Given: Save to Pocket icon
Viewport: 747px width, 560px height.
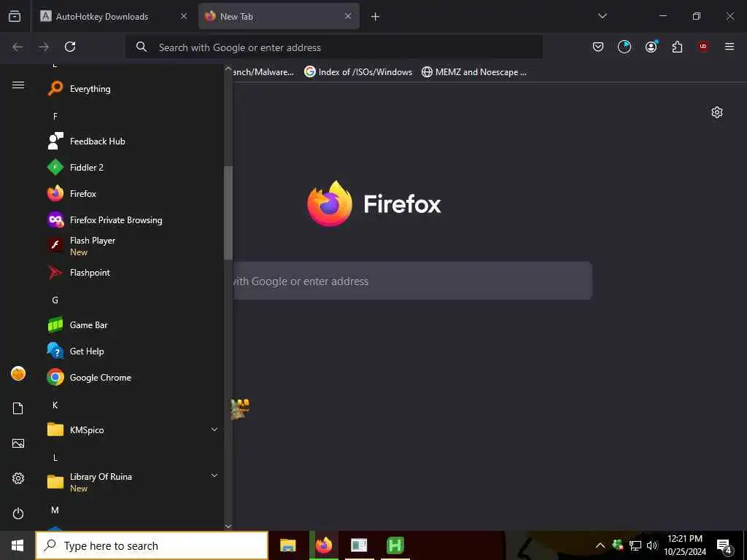Looking at the screenshot, I should pos(598,47).
